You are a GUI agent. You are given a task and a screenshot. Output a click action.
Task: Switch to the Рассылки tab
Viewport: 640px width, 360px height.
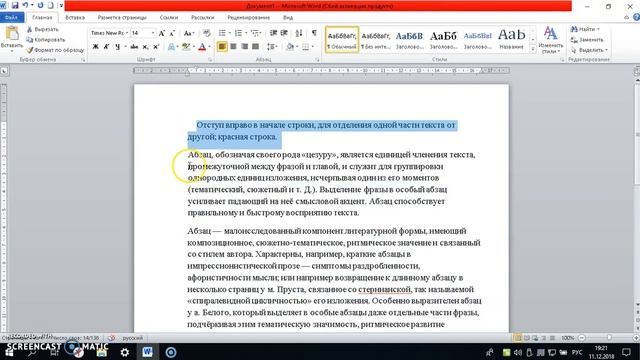point(202,18)
